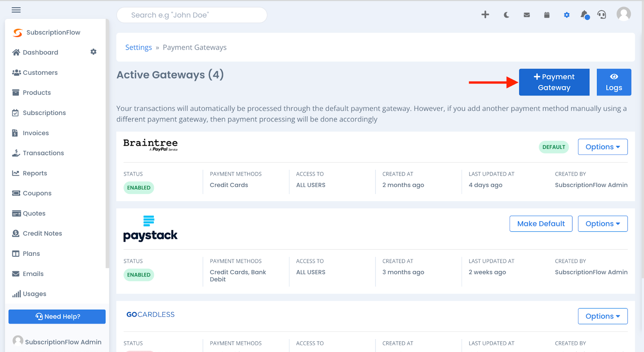Open Emails in sidebar
Image resolution: width=644 pixels, height=352 pixels.
pos(28,274)
